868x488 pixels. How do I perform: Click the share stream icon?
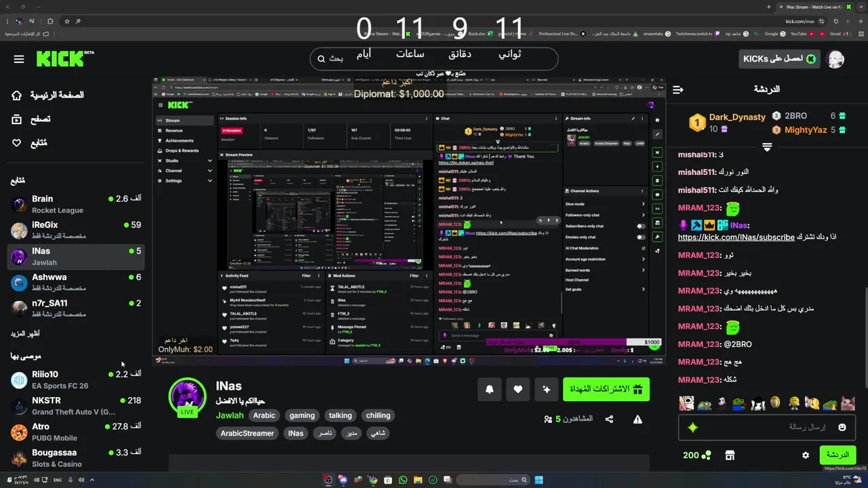coord(609,419)
